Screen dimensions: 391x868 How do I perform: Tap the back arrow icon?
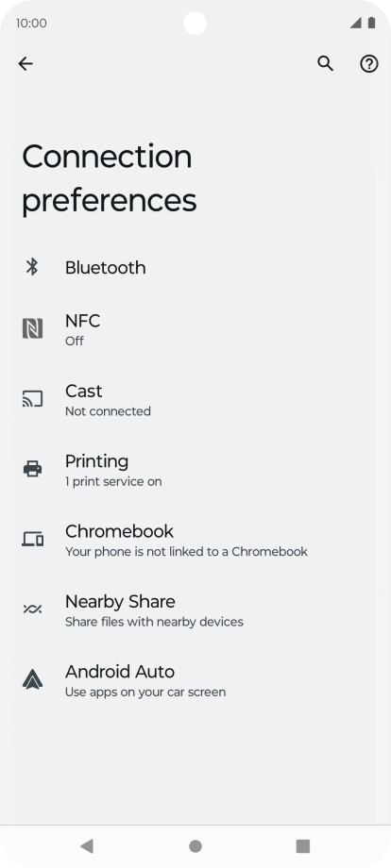(25, 63)
